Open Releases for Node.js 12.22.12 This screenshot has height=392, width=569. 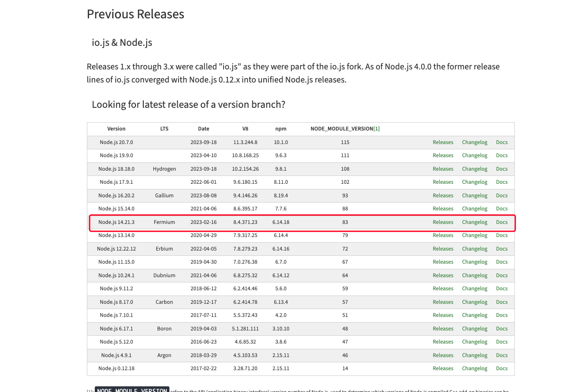(x=443, y=249)
